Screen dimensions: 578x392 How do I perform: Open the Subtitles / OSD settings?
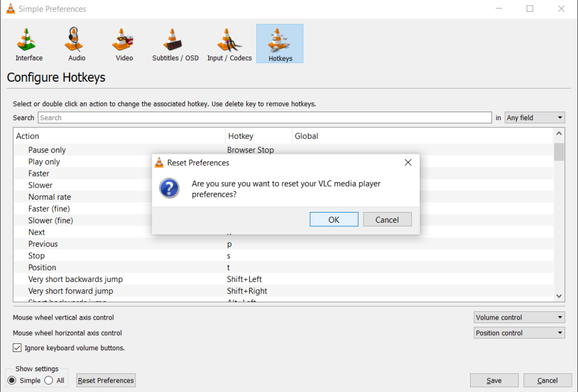pyautogui.click(x=175, y=43)
